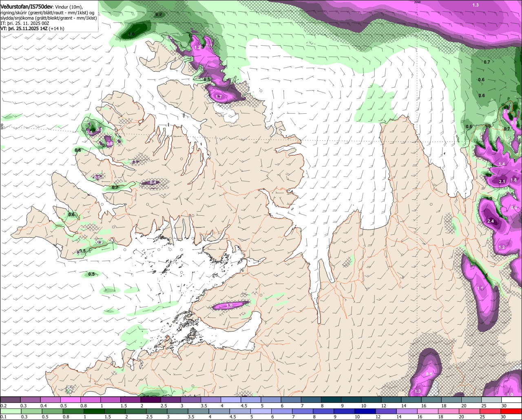
Task: Click the '2.1' precipitation value on the map
Action: (502, 181)
